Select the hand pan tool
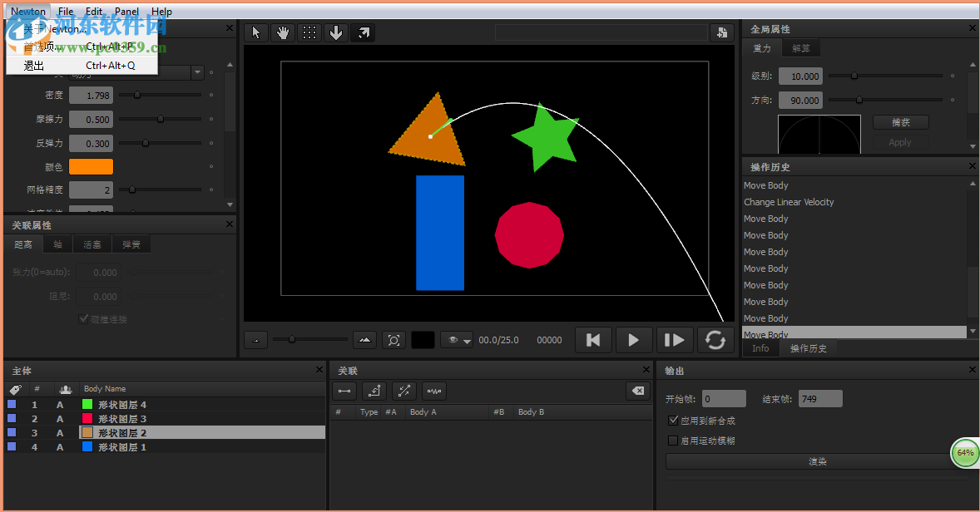The height and width of the screenshot is (512, 980). click(283, 32)
